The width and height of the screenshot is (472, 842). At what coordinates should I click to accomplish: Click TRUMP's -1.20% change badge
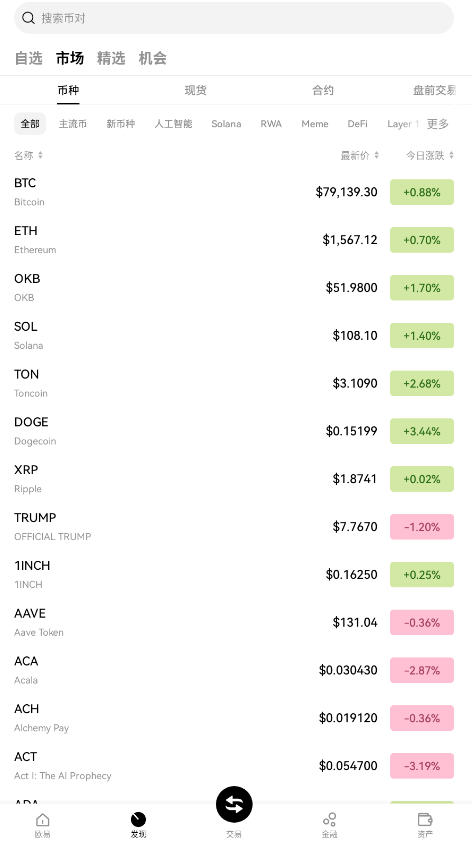coord(422,527)
